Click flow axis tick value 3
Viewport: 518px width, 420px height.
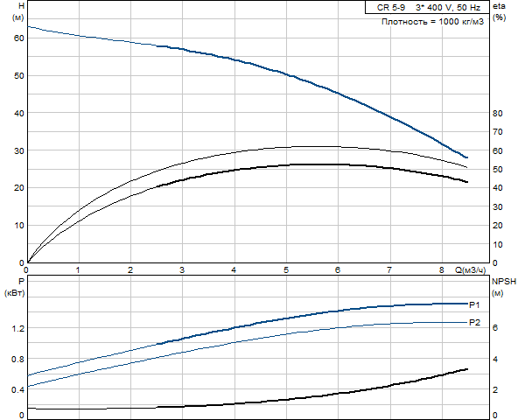182,270
